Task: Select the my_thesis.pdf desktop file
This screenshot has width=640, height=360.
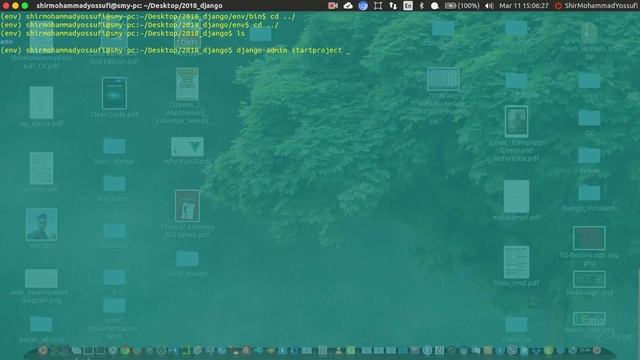Action: 41,106
